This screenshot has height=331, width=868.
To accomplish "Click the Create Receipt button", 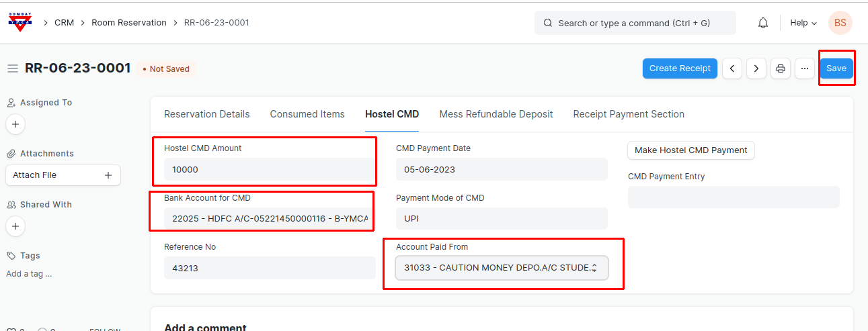I will tap(680, 68).
